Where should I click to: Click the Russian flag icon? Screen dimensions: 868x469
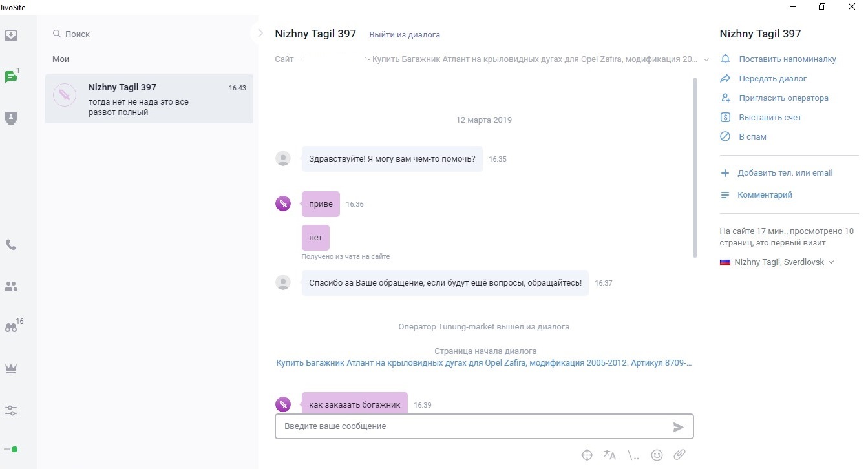[x=725, y=262]
